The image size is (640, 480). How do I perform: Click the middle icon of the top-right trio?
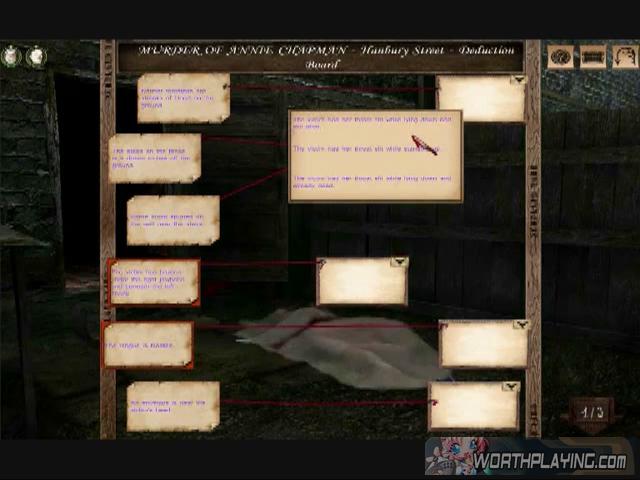pyautogui.click(x=592, y=57)
